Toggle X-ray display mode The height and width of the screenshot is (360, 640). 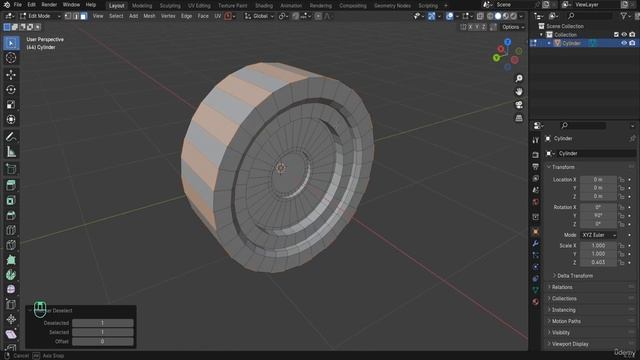pyautogui.click(x=480, y=16)
